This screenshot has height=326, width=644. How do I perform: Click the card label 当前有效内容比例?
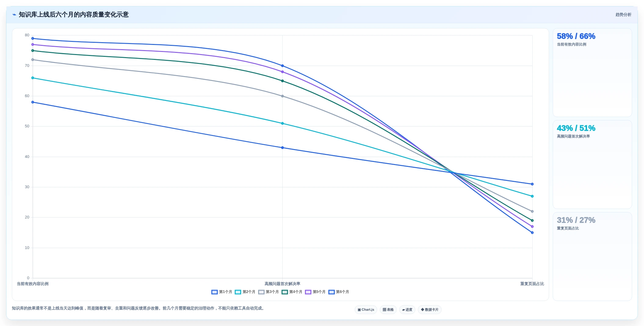click(571, 45)
